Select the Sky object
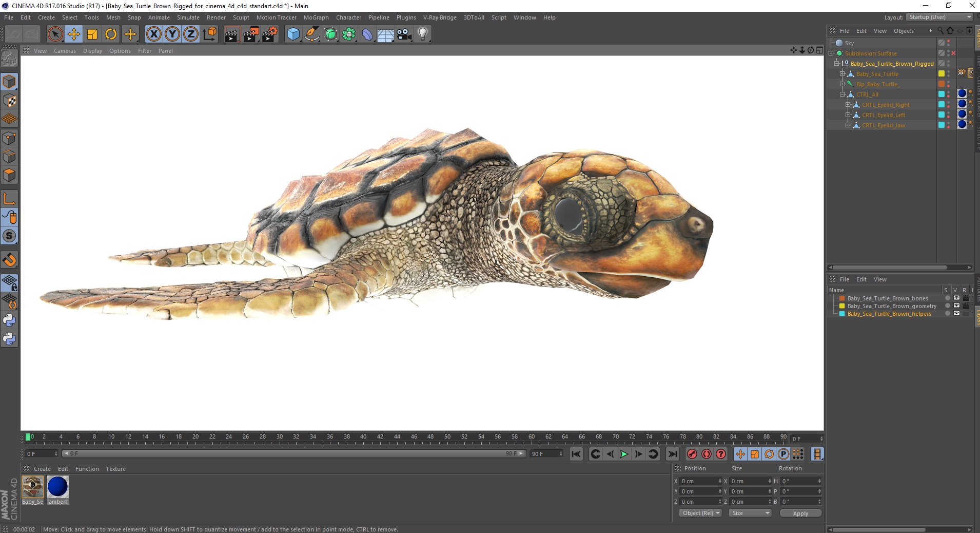 [x=849, y=43]
